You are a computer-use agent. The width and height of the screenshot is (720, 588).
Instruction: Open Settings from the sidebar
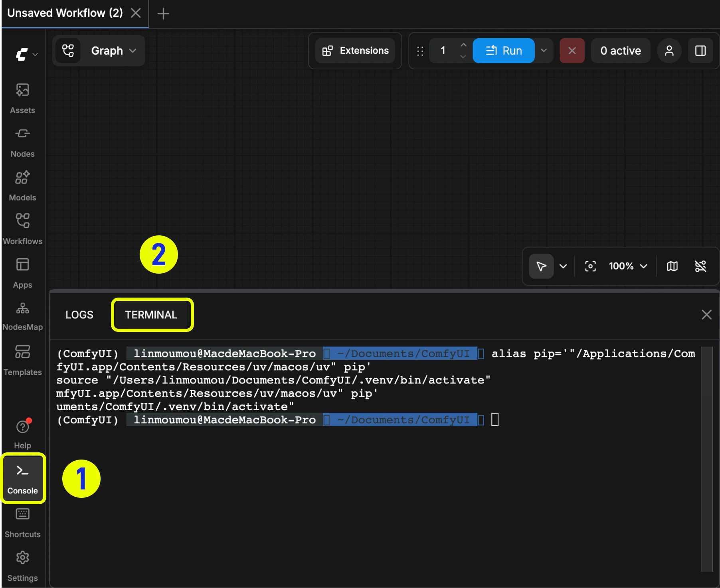22,564
